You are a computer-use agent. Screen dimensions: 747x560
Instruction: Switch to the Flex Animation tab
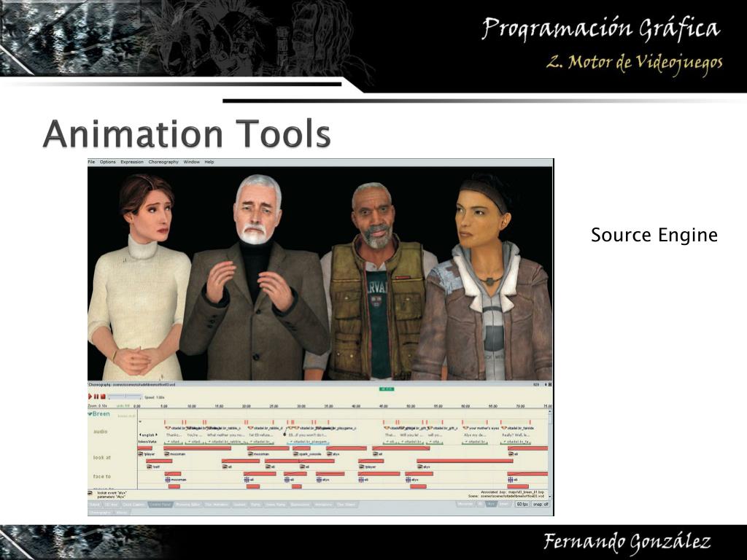(217, 505)
